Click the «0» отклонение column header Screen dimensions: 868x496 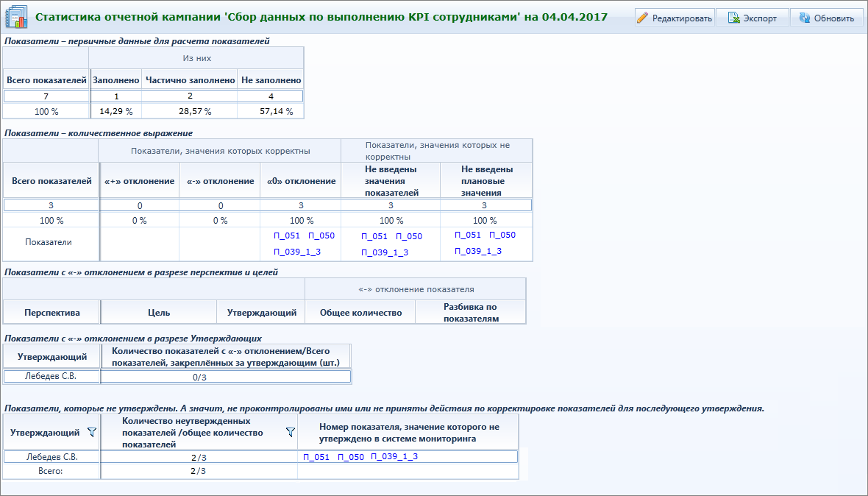point(301,181)
